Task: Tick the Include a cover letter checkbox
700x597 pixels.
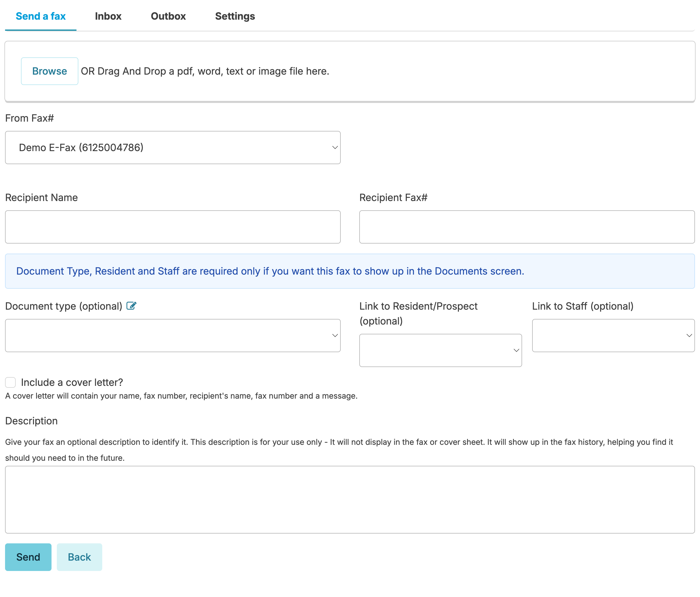Action: (x=10, y=382)
